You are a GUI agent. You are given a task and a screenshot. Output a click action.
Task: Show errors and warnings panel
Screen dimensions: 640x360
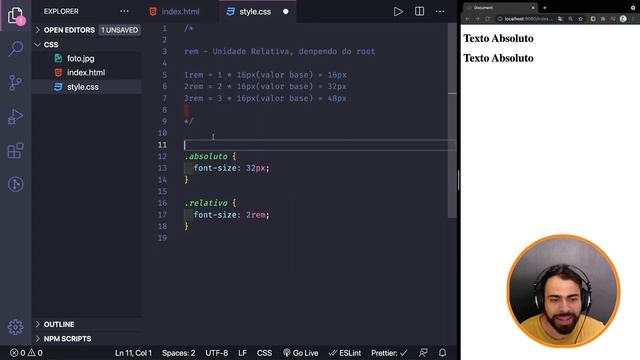(x=27, y=353)
